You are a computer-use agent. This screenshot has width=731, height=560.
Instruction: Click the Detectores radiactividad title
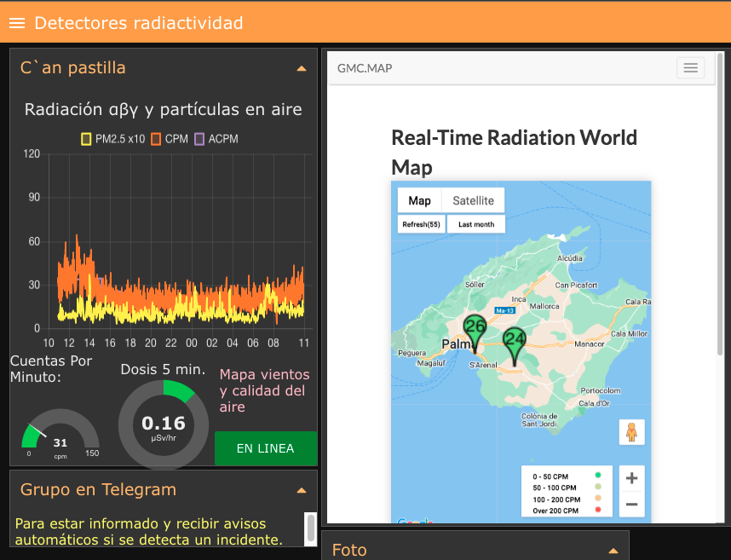139,23
